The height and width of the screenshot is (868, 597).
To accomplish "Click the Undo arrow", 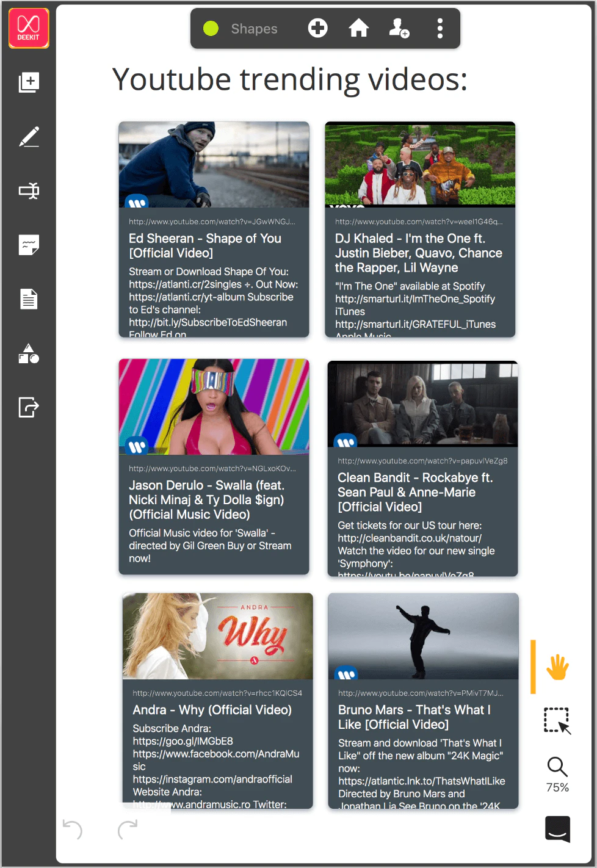I will point(73,830).
